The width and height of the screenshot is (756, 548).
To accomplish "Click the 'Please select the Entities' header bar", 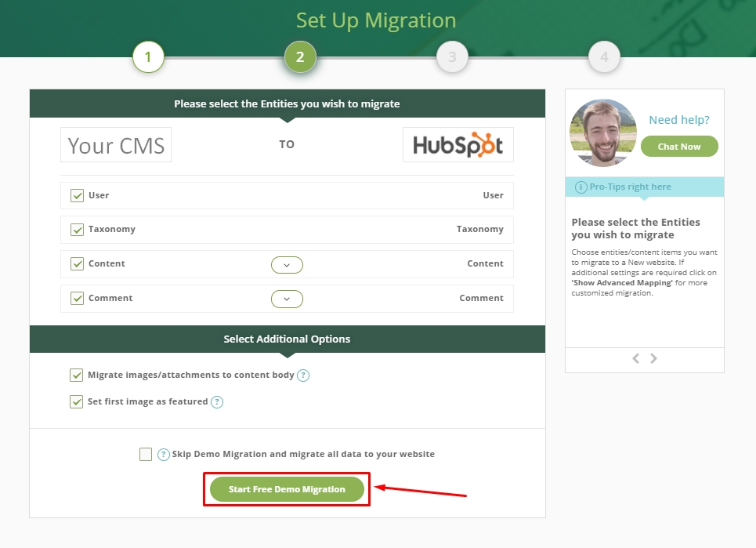I will pyautogui.click(x=288, y=103).
